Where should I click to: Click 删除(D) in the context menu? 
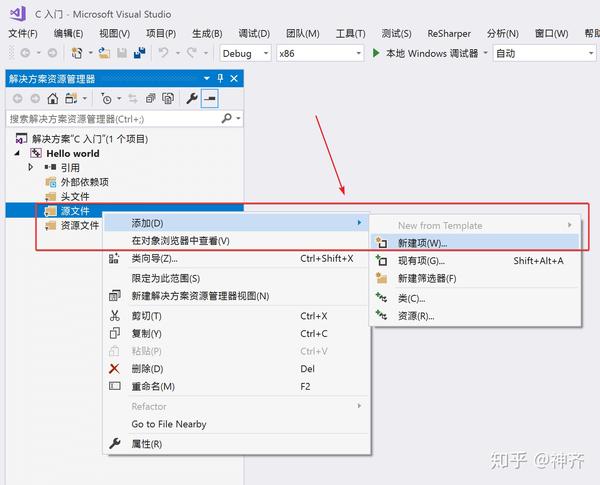click(x=236, y=369)
